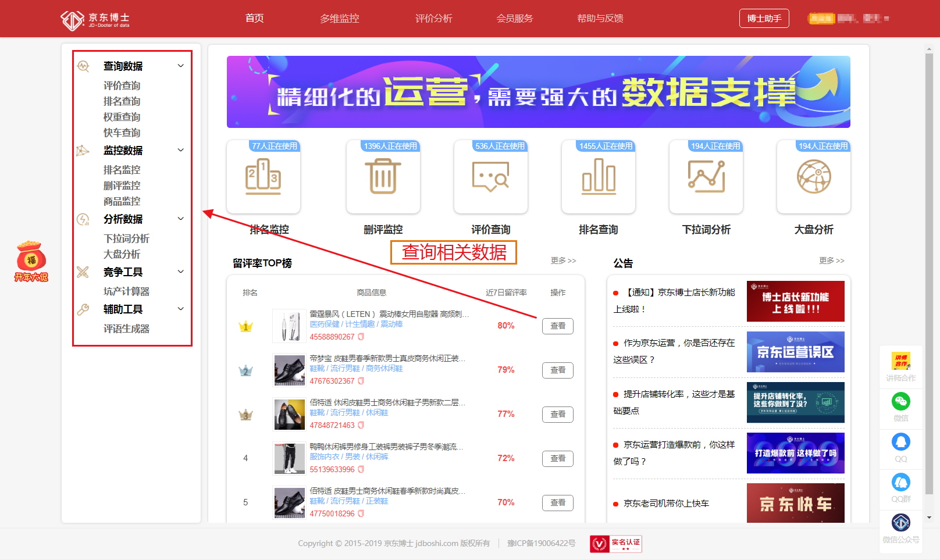Click the 京东运营误区 thumbnail
This screenshot has height=560, width=940.
(x=796, y=352)
